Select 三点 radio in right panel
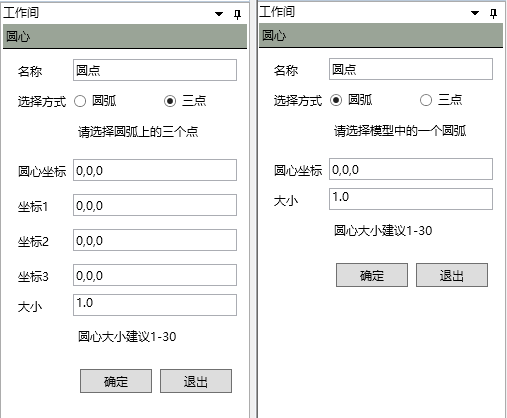The height and width of the screenshot is (418, 507). point(426,100)
